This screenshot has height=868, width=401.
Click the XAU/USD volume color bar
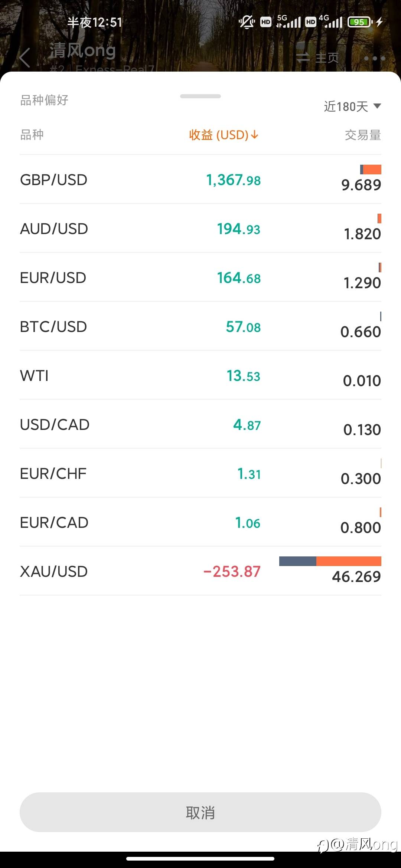tap(330, 561)
